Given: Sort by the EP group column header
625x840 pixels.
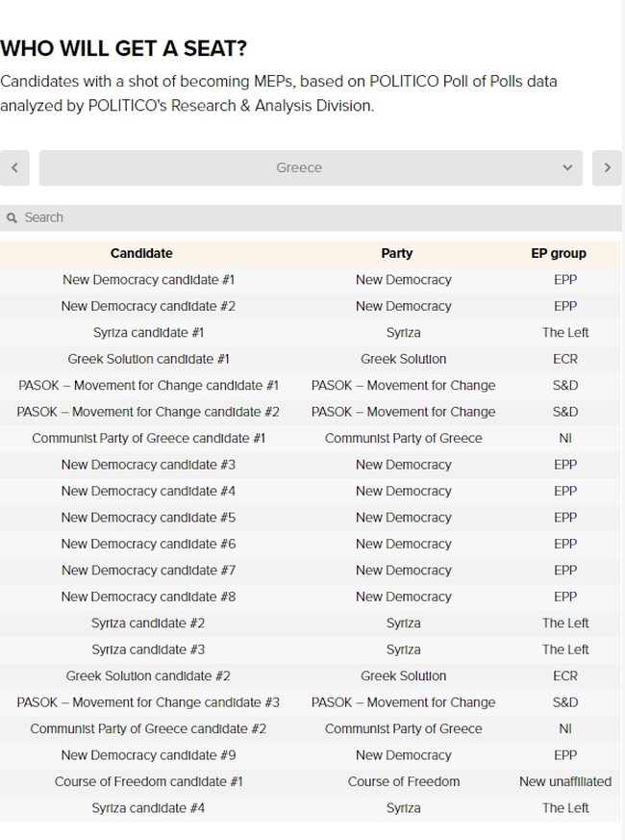Looking at the screenshot, I should pos(559,253).
